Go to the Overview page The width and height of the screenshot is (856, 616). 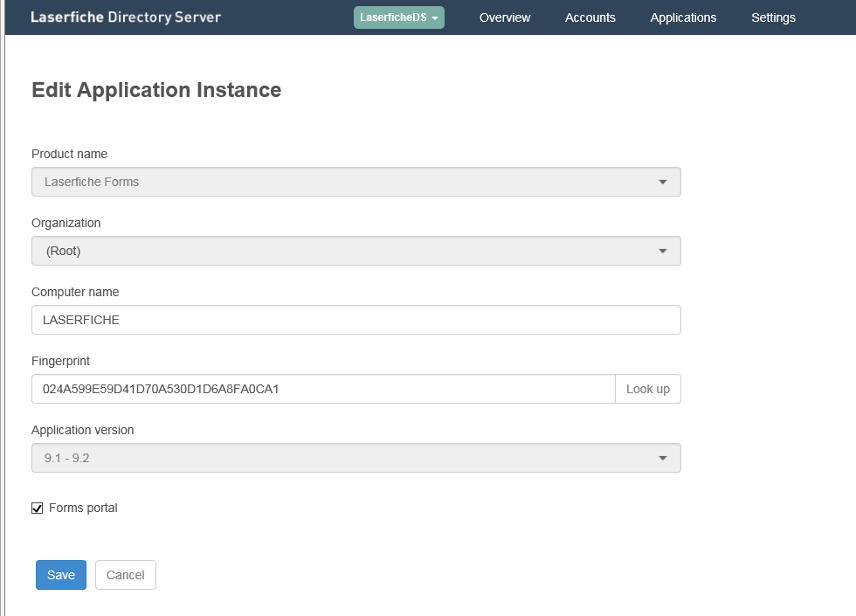pyautogui.click(x=505, y=17)
